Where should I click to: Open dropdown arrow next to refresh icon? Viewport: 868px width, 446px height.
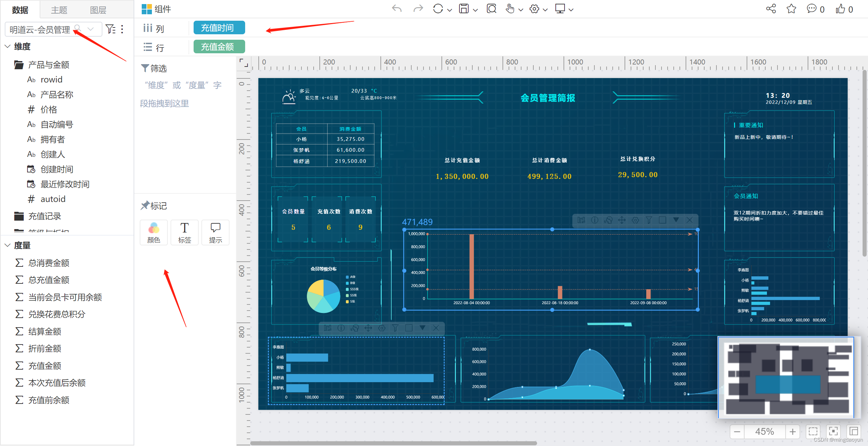[x=450, y=10]
